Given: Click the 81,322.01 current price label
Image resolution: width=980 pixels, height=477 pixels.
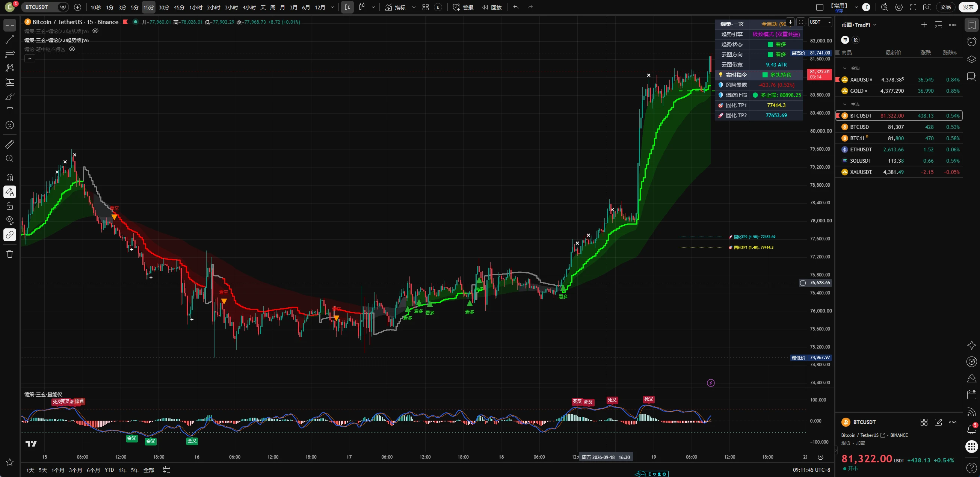Looking at the screenshot, I should pyautogui.click(x=820, y=74).
